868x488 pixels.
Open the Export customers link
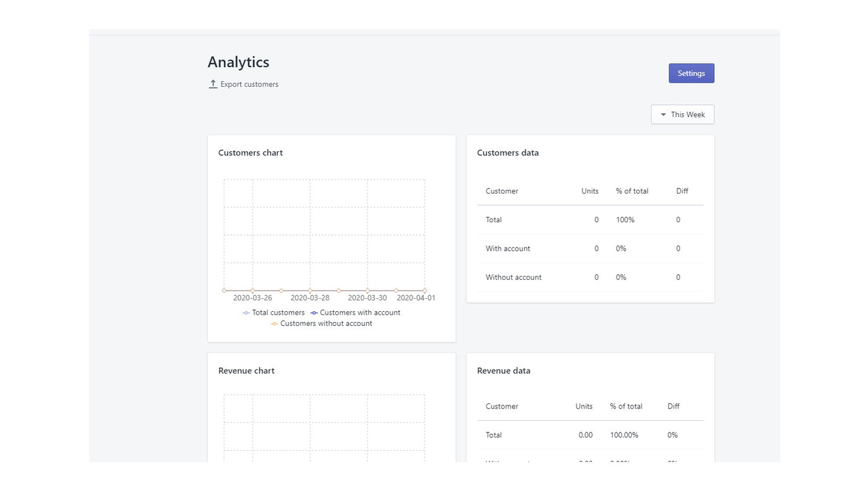point(249,83)
